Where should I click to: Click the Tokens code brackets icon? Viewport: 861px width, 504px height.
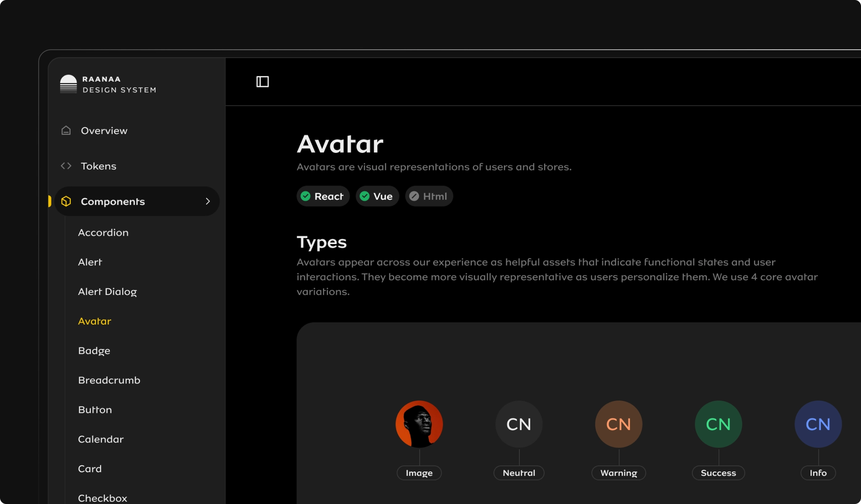point(66,166)
